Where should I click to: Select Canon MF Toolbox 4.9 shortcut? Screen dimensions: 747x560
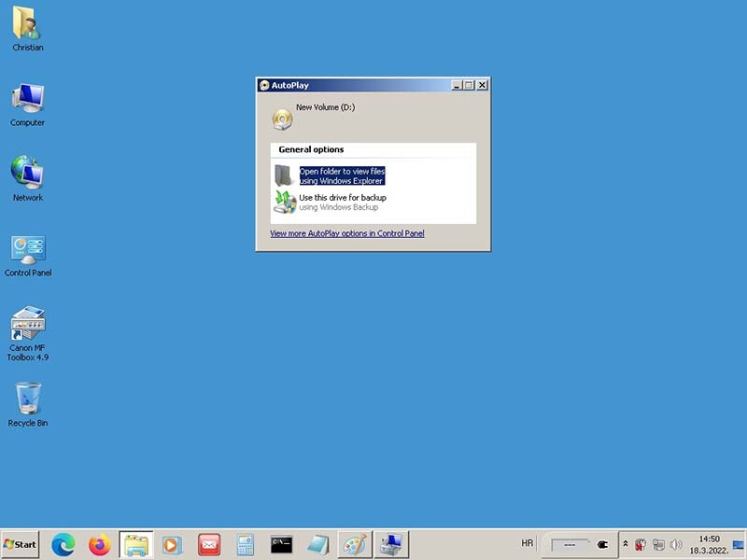tap(27, 331)
